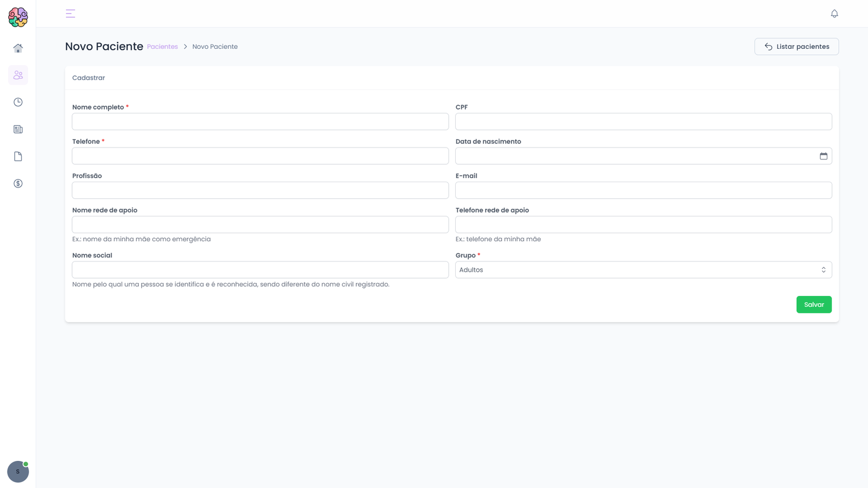Open the document file icon

18,157
